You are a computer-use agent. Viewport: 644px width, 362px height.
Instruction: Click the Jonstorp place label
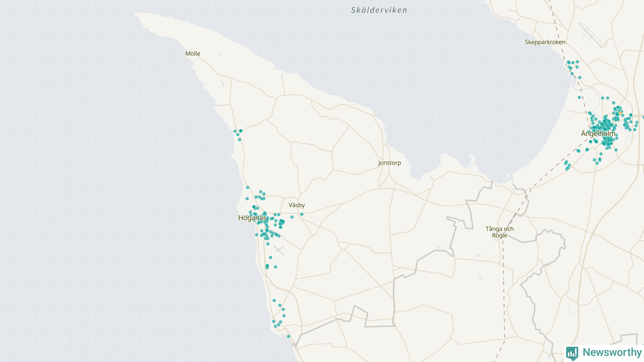coord(389,163)
